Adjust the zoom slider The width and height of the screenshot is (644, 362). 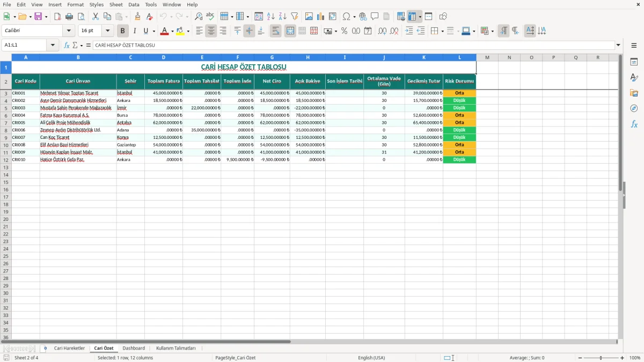(x=601, y=358)
